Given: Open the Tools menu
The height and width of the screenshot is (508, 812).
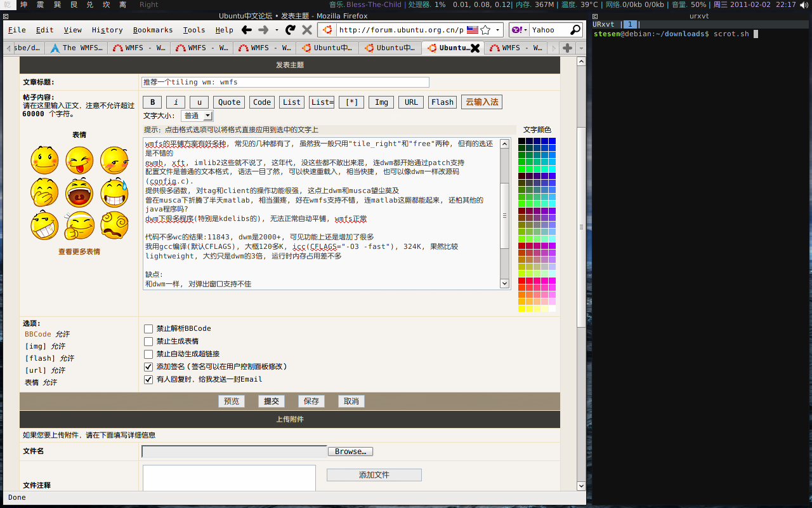Looking at the screenshot, I should coord(193,30).
